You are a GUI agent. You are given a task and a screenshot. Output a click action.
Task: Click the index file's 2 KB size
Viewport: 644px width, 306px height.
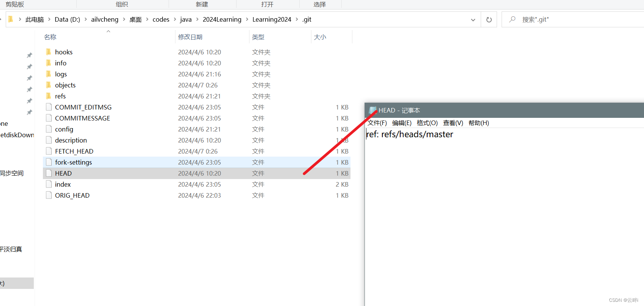(342, 184)
